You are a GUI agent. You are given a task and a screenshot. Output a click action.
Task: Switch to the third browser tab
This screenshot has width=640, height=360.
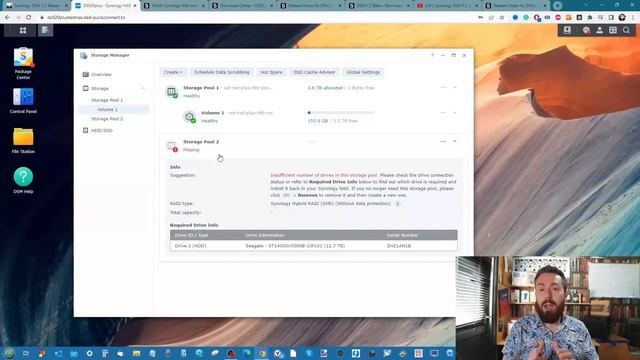point(175,6)
